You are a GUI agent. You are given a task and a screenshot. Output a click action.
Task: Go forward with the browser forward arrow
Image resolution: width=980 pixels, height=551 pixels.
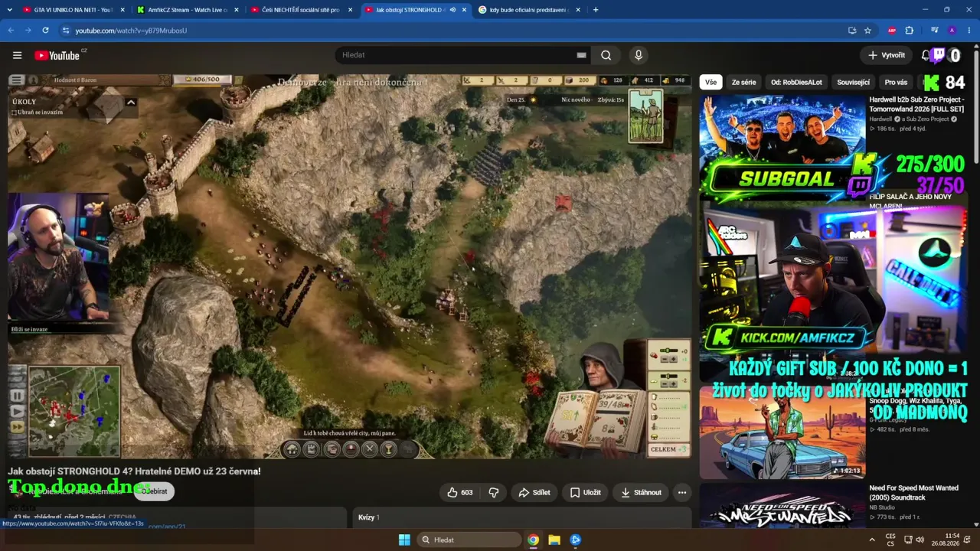28,31
